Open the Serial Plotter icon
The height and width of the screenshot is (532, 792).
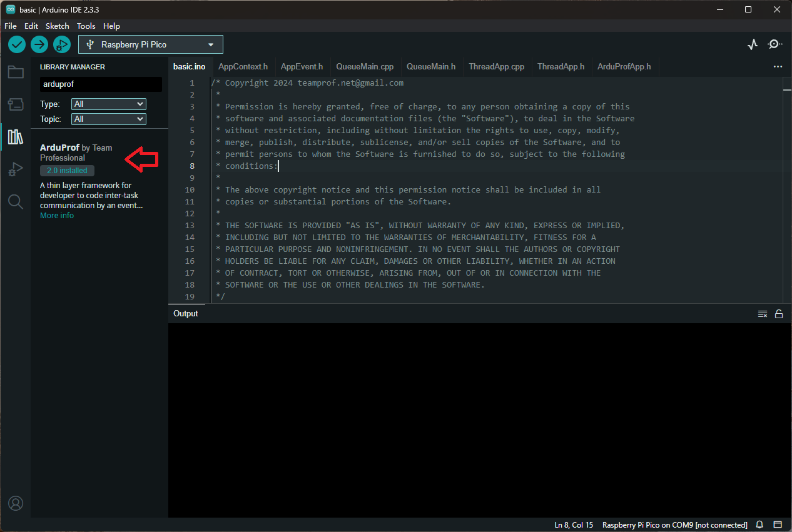753,44
